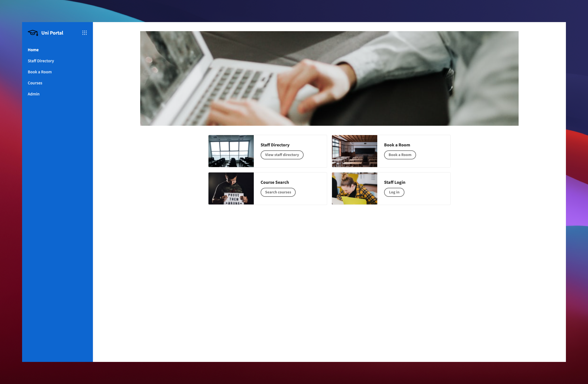Click the Book a Room sidebar item
The height and width of the screenshot is (384, 588).
[39, 72]
